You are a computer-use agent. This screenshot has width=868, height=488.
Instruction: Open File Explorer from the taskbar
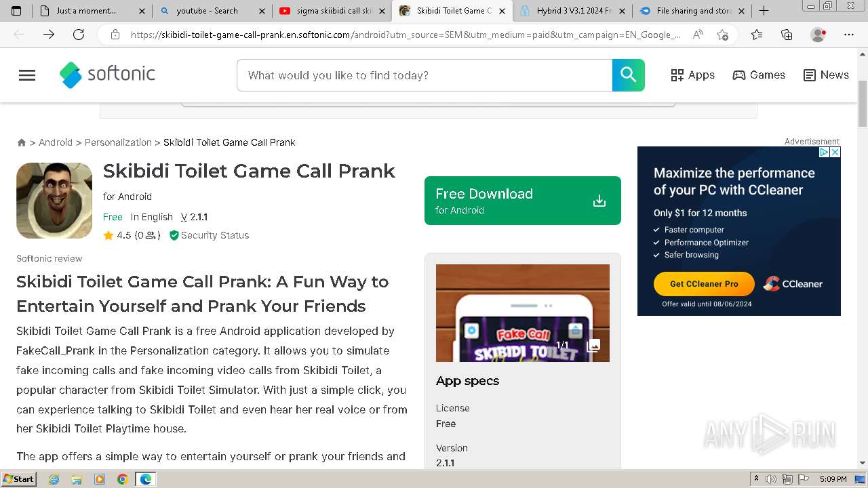77,479
